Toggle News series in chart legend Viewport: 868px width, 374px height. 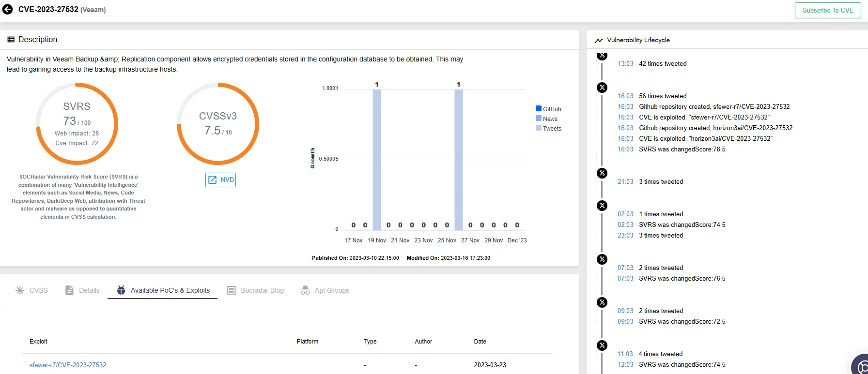click(546, 119)
